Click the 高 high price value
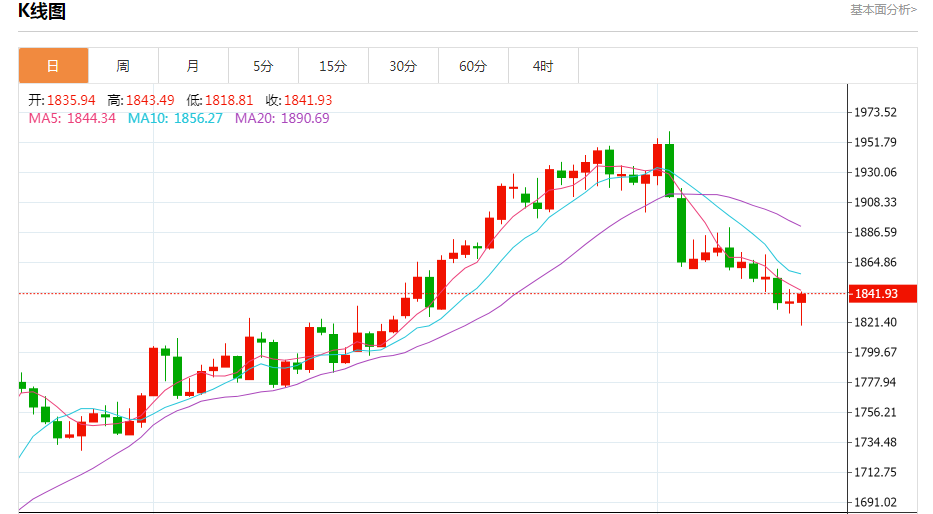 pyautogui.click(x=150, y=100)
